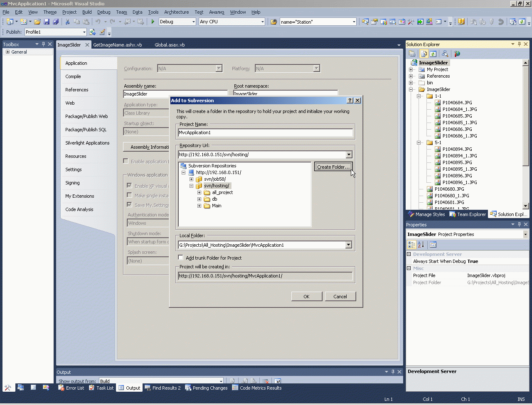Toggle Add trunk Folder for Project checkbox
This screenshot has width=532, height=405.
pyautogui.click(x=180, y=258)
